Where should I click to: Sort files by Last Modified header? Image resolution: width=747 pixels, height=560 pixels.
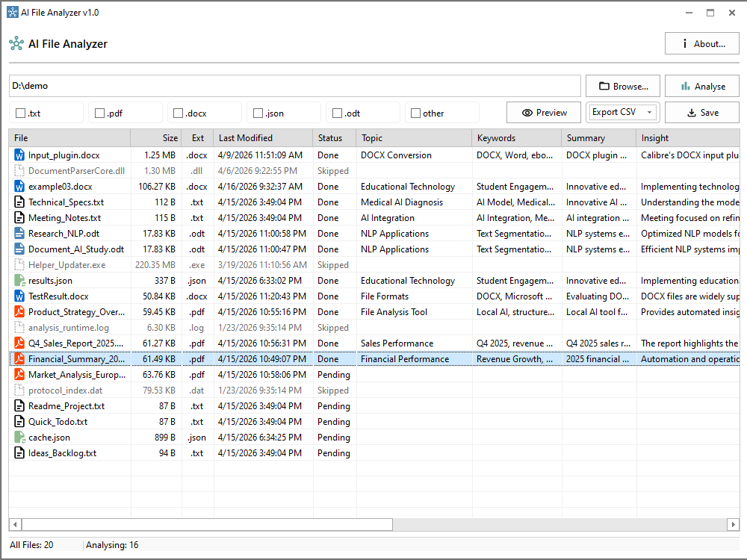261,138
